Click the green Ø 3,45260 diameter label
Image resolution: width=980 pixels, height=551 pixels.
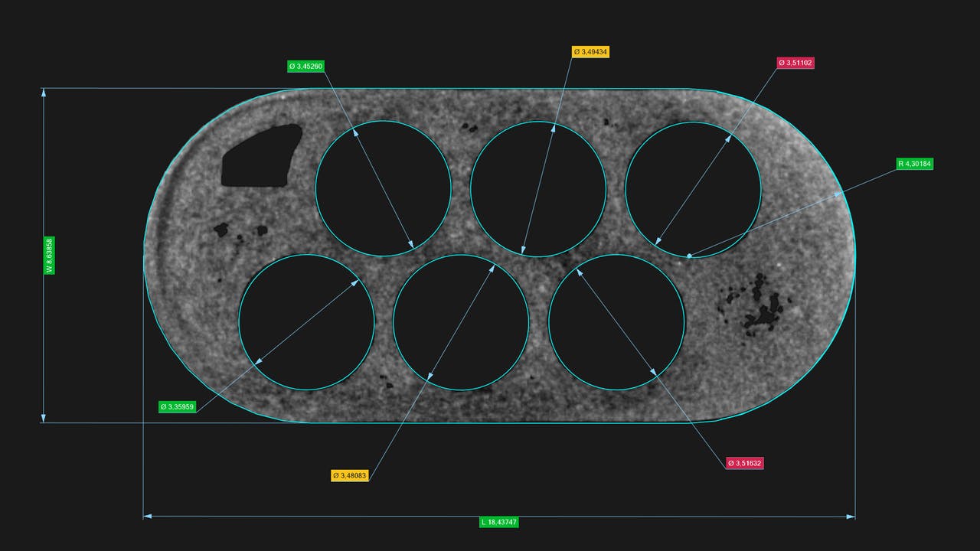pyautogui.click(x=306, y=67)
